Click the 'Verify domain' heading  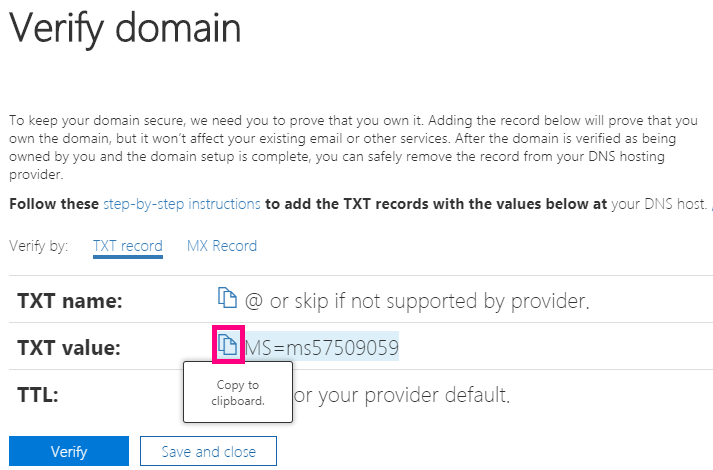point(125,28)
